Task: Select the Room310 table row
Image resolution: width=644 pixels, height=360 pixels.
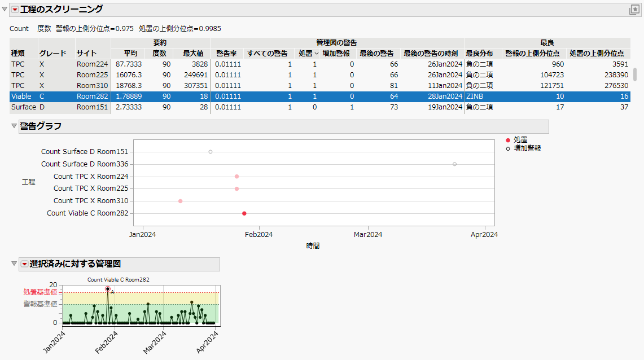Action: pos(320,85)
